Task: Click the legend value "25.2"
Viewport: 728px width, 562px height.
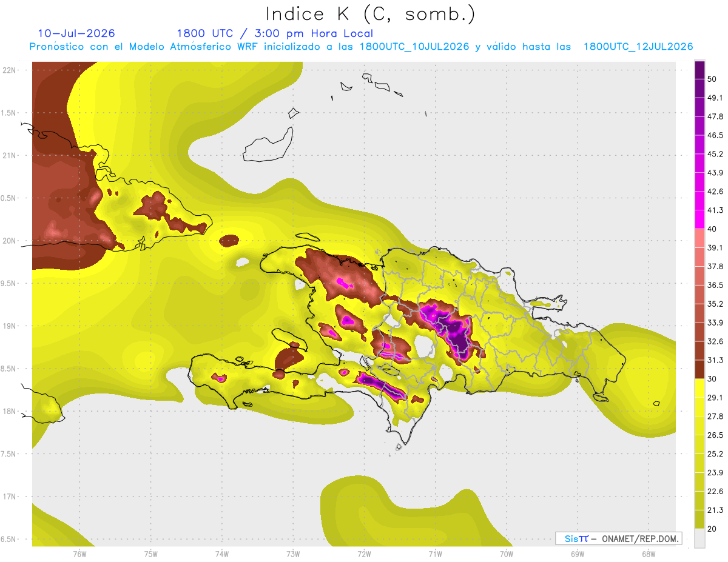Action: 715,453
